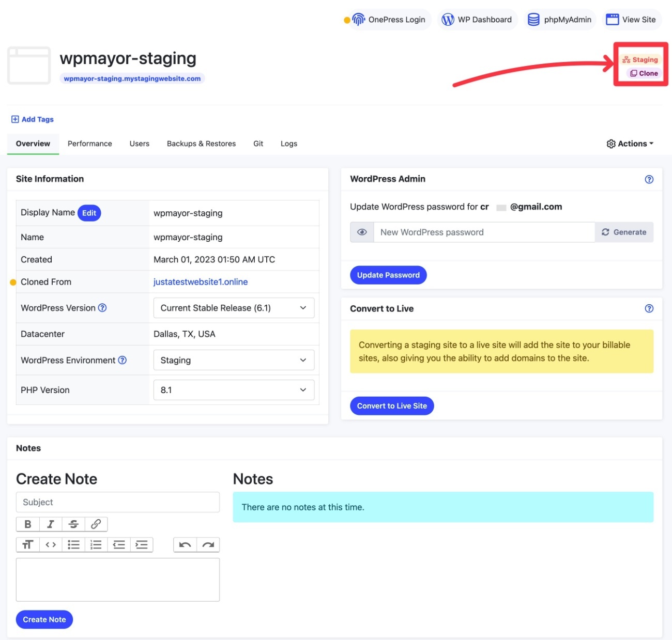Image resolution: width=672 pixels, height=640 pixels.
Task: Undo the last note edit
Action: pyautogui.click(x=185, y=544)
